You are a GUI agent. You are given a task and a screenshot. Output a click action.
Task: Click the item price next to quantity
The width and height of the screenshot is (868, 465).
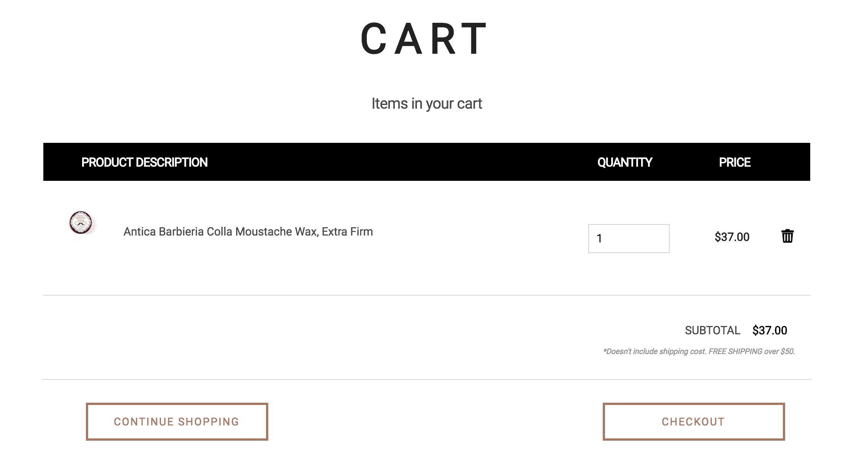pyautogui.click(x=732, y=237)
